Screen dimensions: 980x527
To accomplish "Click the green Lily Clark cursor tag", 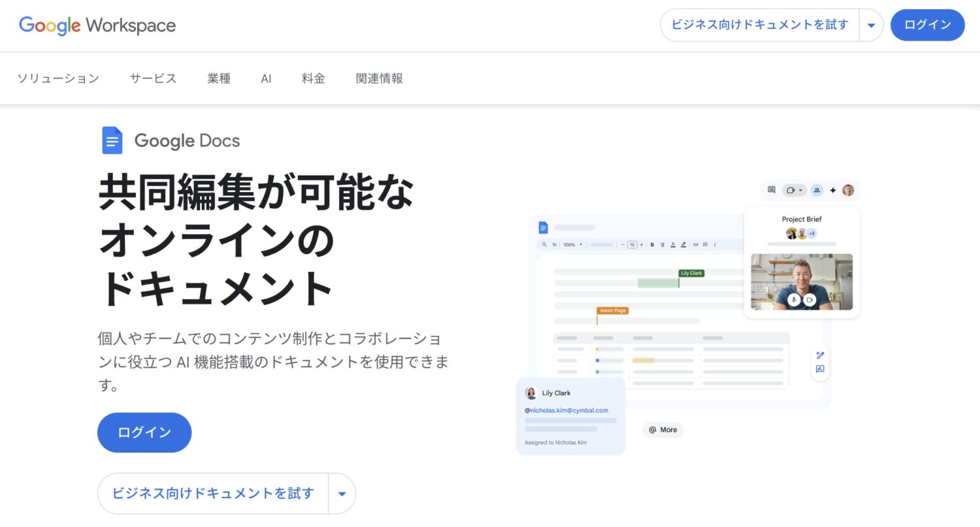I will 691,273.
